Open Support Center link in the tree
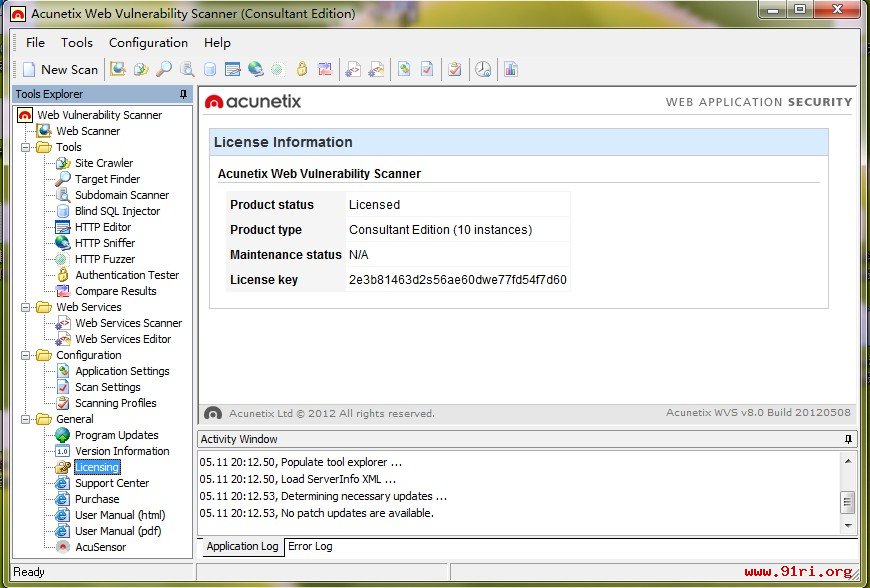870x588 pixels. tap(112, 483)
